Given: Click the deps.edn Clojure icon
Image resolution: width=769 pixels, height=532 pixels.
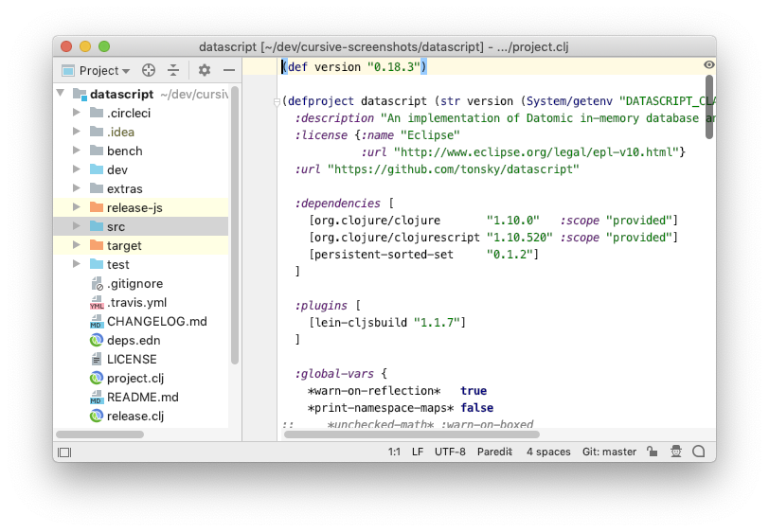Looking at the screenshot, I should click(97, 340).
